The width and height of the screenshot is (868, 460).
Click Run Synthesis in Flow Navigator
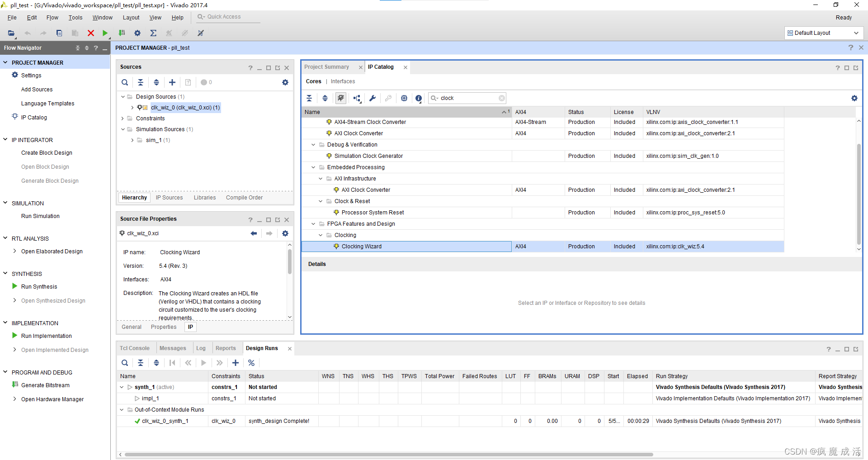pos(39,287)
